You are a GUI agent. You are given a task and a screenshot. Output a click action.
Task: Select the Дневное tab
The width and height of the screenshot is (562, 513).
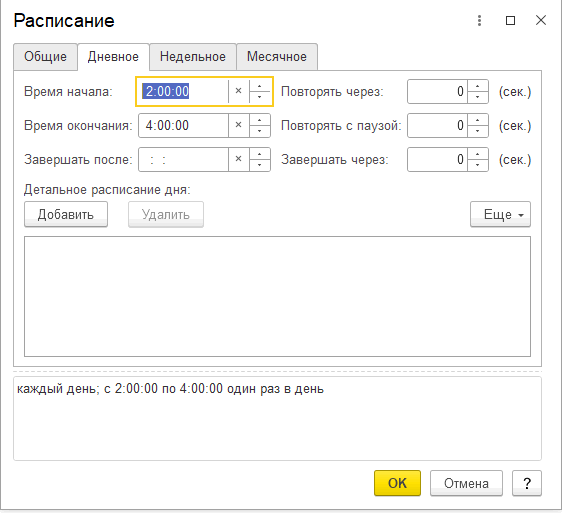[113, 57]
